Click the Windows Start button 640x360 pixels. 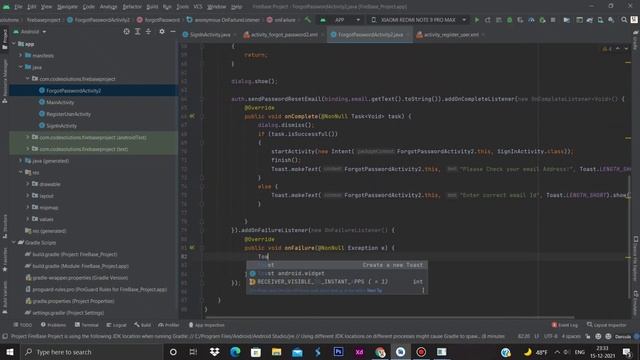point(10,352)
